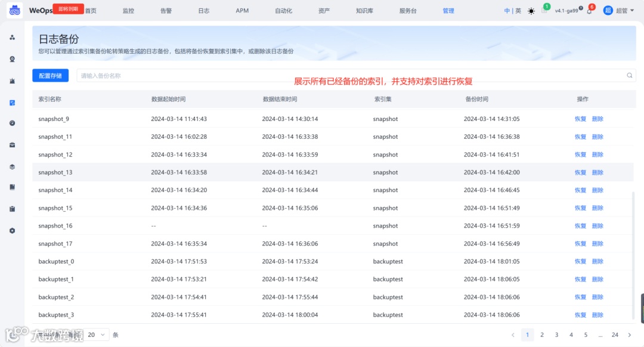This screenshot has width=644, height=347.
Task: Open the 资产 menu
Action: (x=324, y=11)
